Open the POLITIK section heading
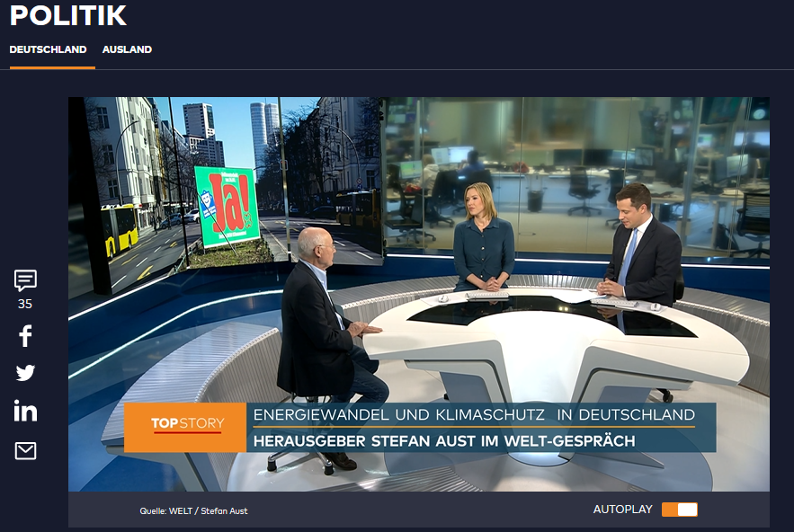 pyautogui.click(x=68, y=15)
